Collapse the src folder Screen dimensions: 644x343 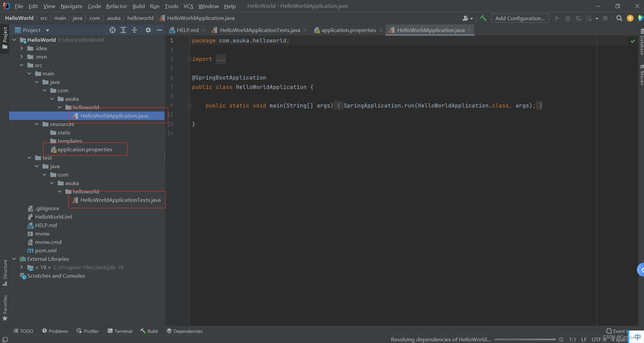click(x=22, y=65)
